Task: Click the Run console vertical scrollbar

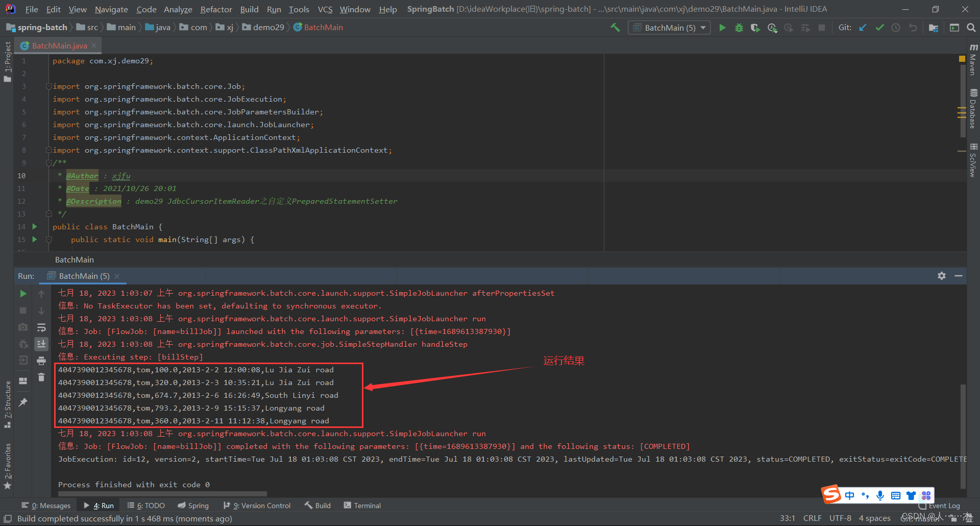Action: pos(963,436)
